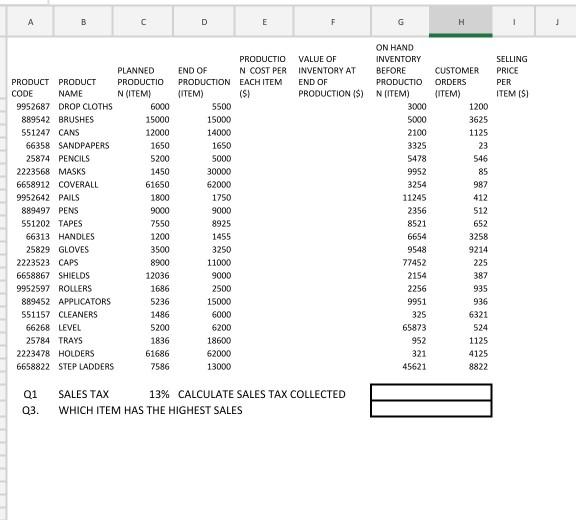Select the CAPS product name cell
Image resolution: width=576 pixels, height=520 pixels.
68,263
